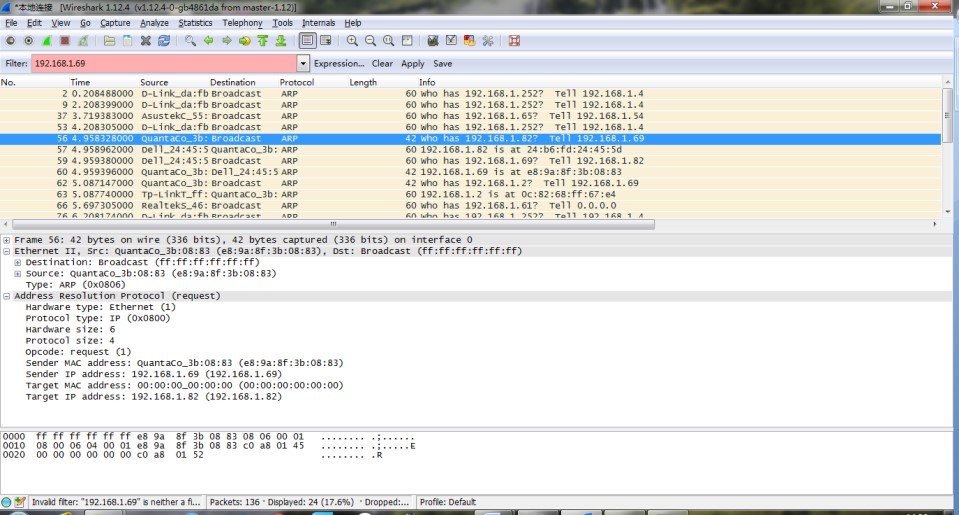This screenshot has height=515, width=959.
Task: Open the Capture menu
Action: coord(115,23)
